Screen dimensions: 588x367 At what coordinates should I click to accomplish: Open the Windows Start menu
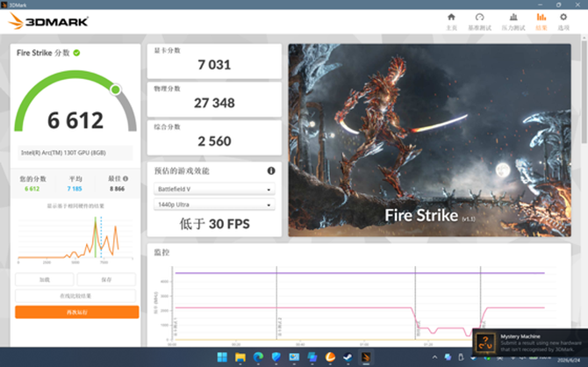coord(222,356)
